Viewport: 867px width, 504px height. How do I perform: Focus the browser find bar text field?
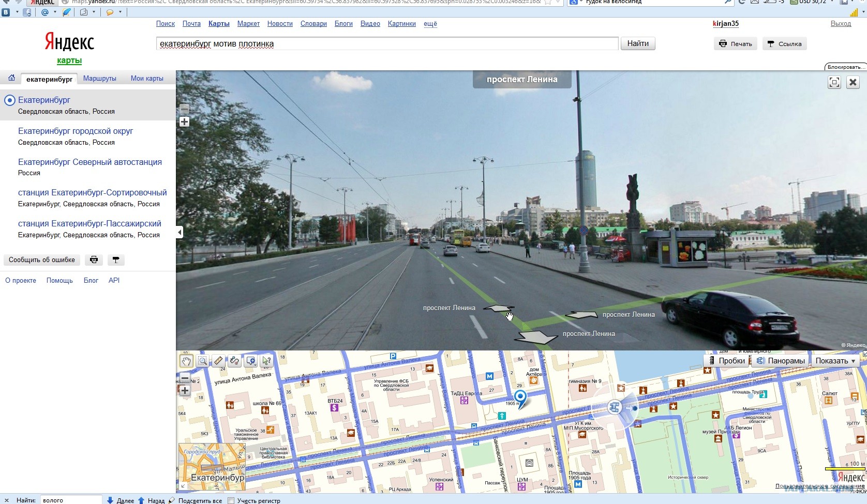point(71,500)
